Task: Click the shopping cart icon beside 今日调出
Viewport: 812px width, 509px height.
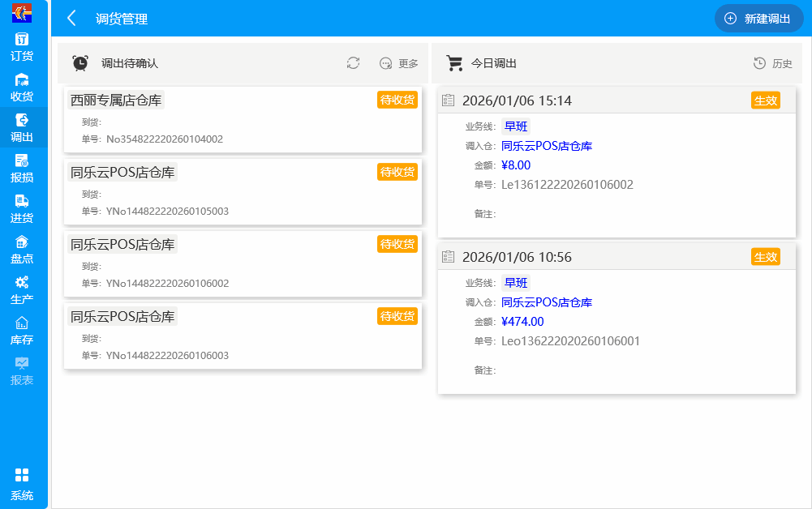Action: pos(455,63)
